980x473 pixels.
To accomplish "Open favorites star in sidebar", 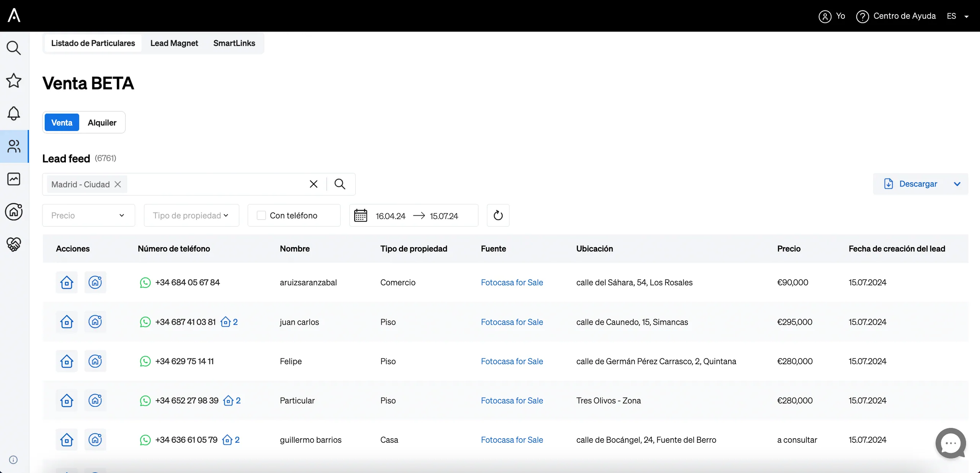I will (14, 80).
